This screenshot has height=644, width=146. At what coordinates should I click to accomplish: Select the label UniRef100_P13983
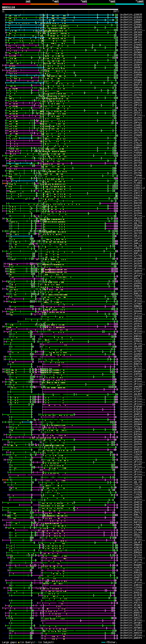(131, 183)
